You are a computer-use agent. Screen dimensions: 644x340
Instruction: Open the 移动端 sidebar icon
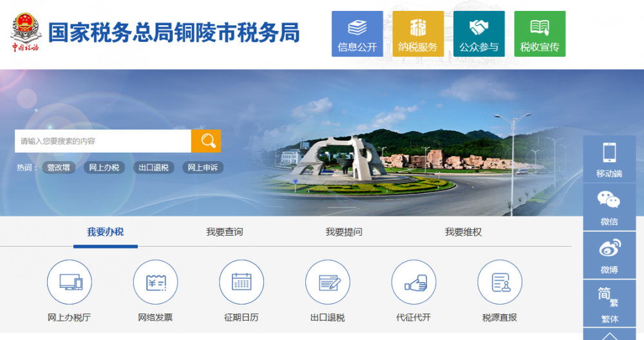[609, 159]
